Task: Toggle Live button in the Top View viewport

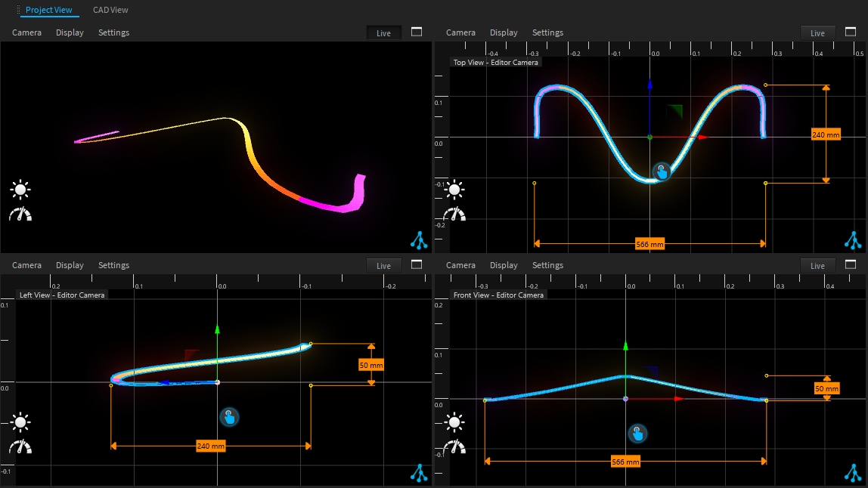Action: (817, 33)
